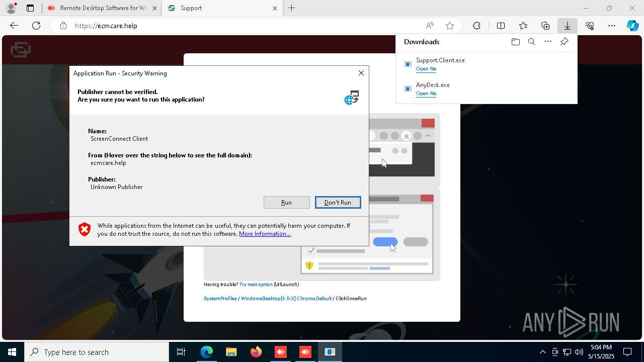The height and width of the screenshot is (362, 644).
Task: Open Edge Settings and more menu
Action: point(612,26)
